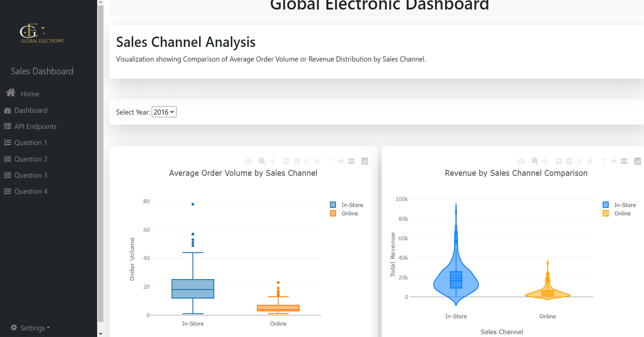Open Question 1 in the sidebar

(30, 143)
